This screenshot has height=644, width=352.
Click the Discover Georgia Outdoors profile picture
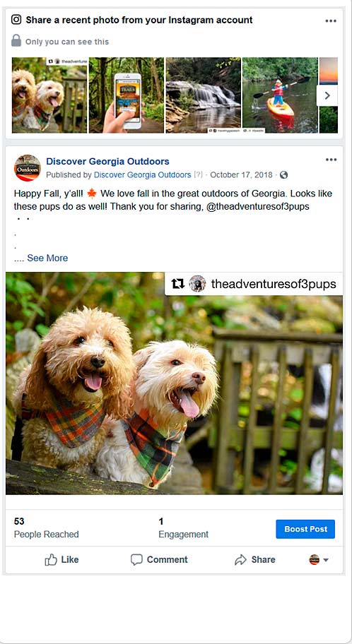pos(27,168)
